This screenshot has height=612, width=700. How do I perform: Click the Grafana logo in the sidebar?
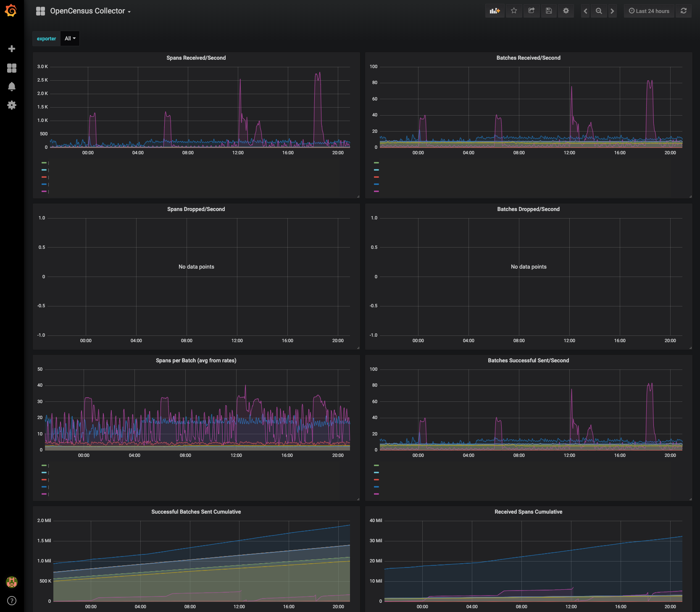(x=11, y=11)
